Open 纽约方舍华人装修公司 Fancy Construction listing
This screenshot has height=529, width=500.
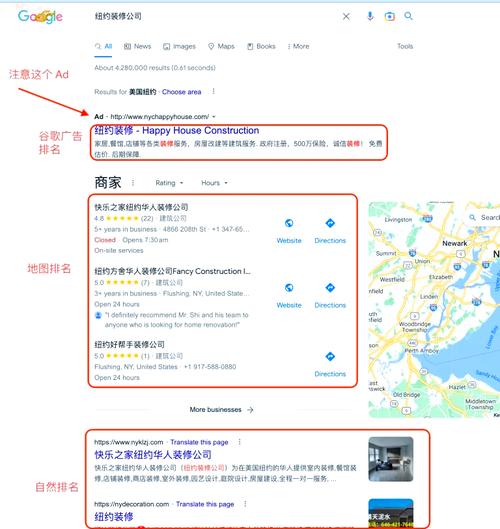click(x=172, y=271)
